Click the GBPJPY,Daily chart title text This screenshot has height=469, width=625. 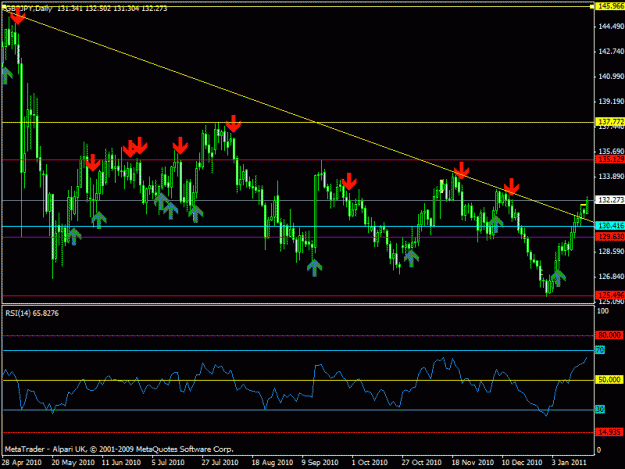pyautogui.click(x=27, y=8)
